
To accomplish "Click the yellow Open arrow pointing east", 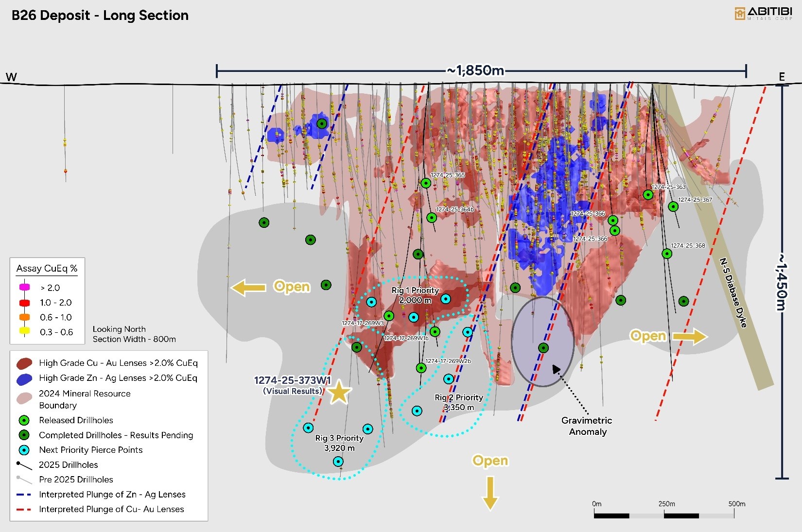I will pyautogui.click(x=690, y=336).
